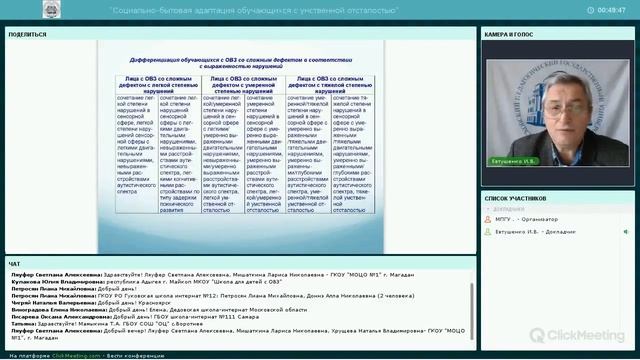Click Чигрий Наталия Валерьевна's chat message
The width and height of the screenshot is (640, 360).
pos(91,303)
